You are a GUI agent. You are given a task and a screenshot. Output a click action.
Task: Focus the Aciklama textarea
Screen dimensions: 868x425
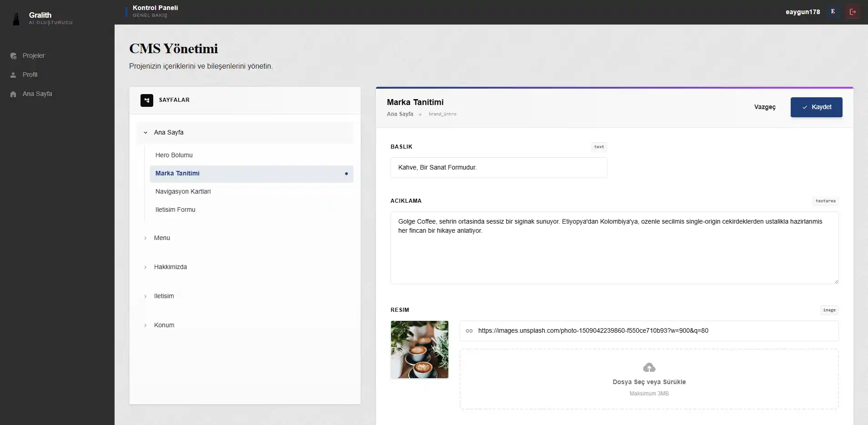[614, 248]
